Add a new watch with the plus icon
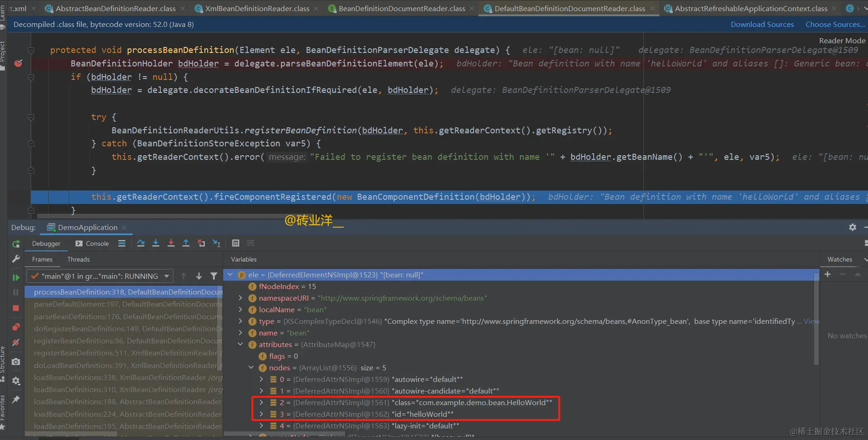 [828, 275]
